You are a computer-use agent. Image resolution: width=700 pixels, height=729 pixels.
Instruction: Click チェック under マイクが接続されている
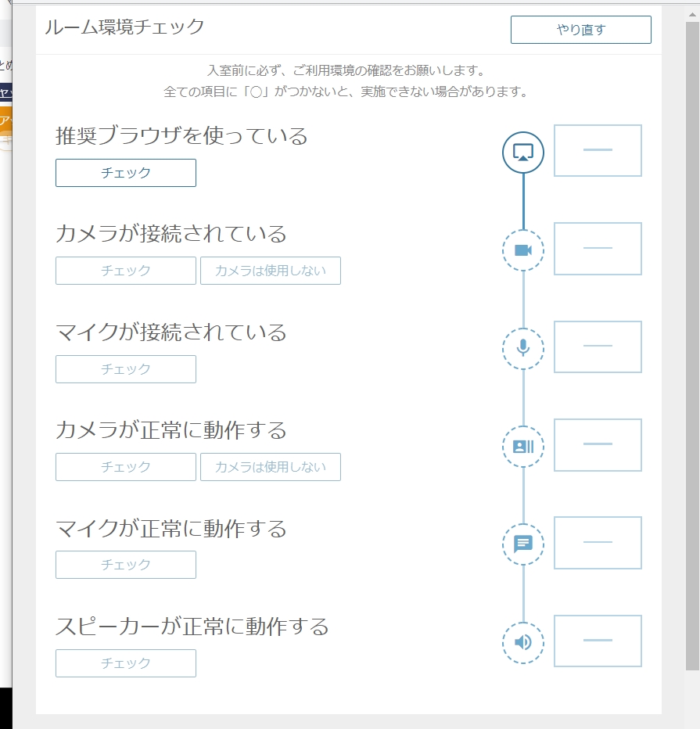point(125,369)
